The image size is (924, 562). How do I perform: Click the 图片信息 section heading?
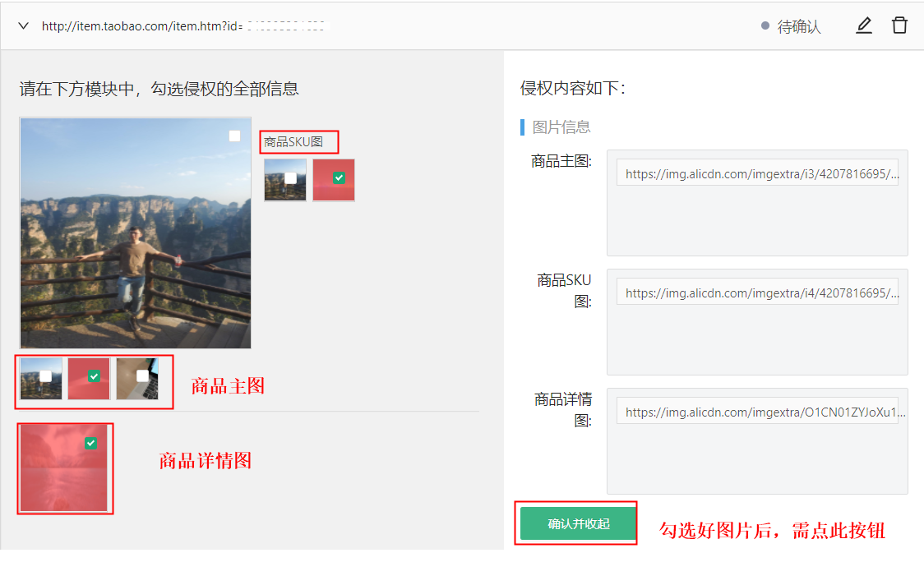(x=561, y=127)
